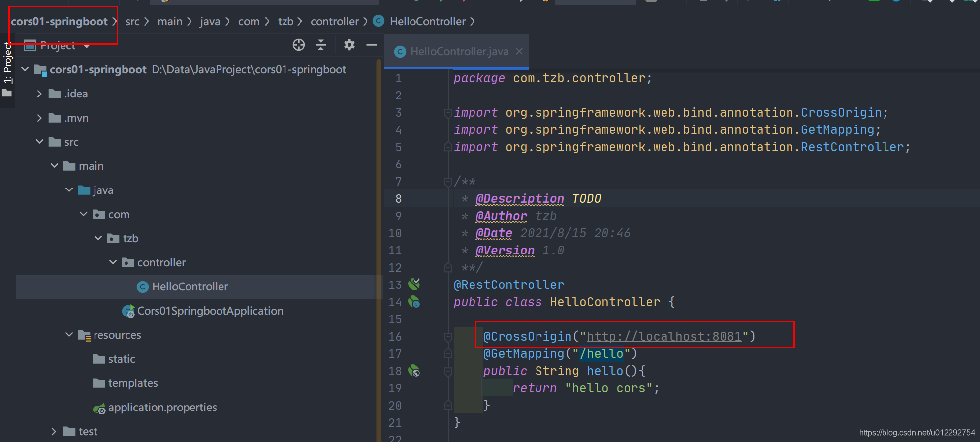980x442 pixels.
Task: Collapse the tzb package
Action: point(98,238)
